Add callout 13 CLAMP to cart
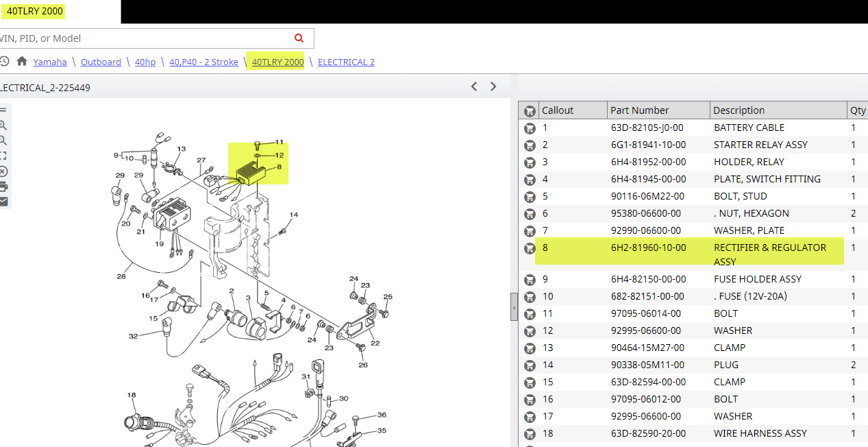 point(530,348)
